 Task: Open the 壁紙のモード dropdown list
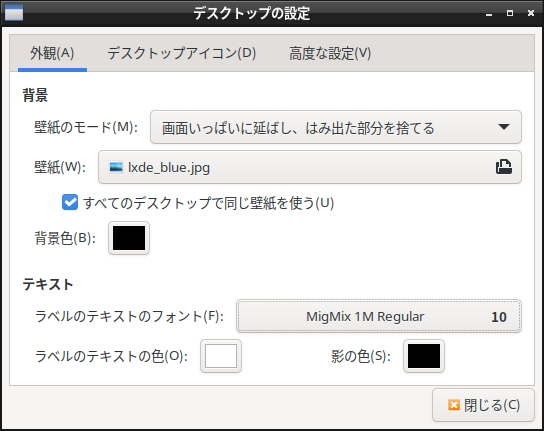point(335,127)
